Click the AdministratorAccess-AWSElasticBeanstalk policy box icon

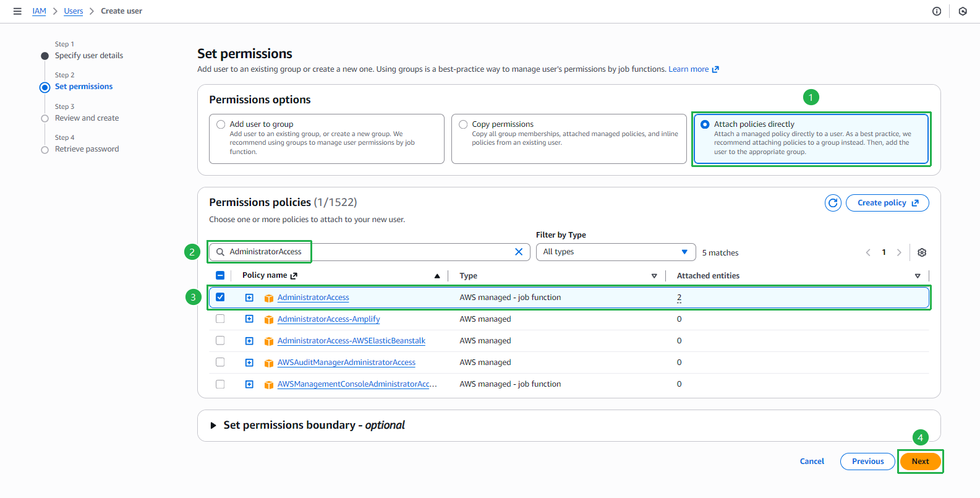coord(269,341)
